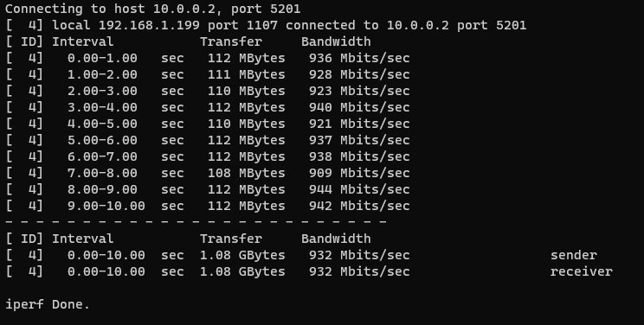
Task: Click the word 'receiver' in summary
Action: (582, 271)
